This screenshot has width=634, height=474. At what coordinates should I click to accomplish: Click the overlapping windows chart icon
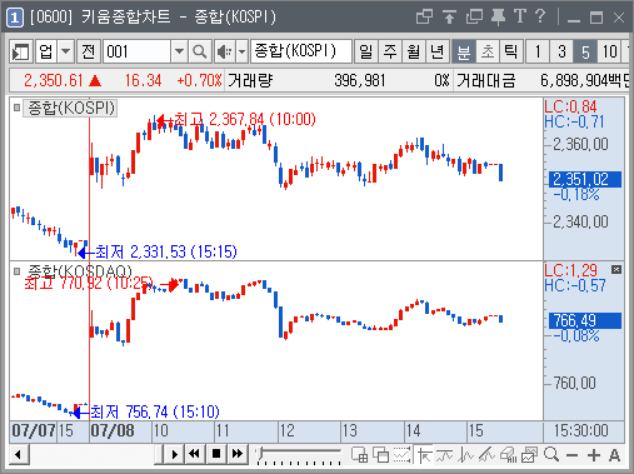(x=380, y=455)
